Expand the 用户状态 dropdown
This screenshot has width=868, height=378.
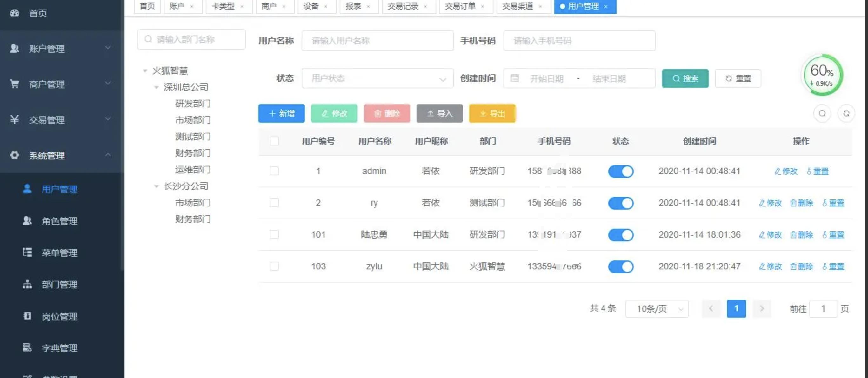377,78
